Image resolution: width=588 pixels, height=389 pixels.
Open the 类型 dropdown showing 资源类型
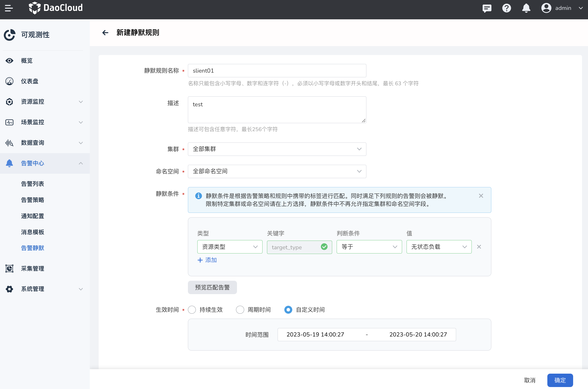pos(230,247)
